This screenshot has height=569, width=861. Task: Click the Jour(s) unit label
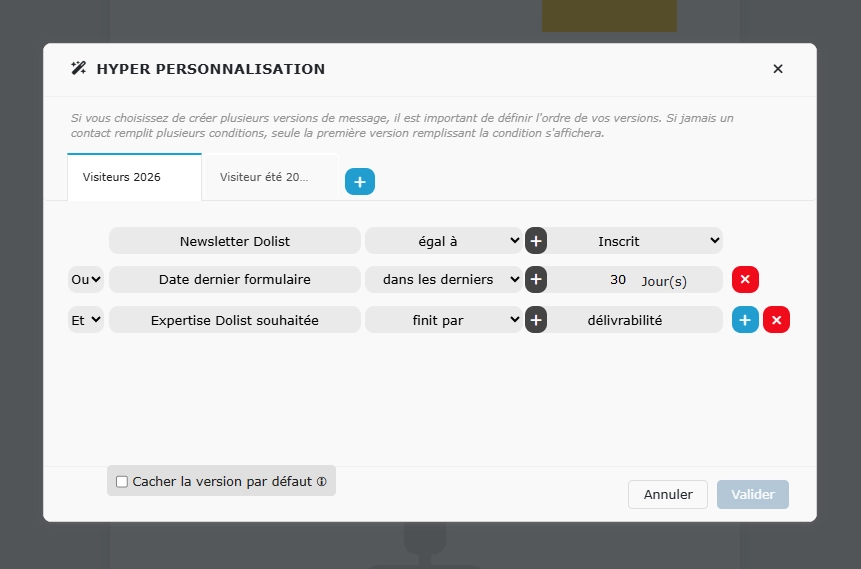(664, 281)
